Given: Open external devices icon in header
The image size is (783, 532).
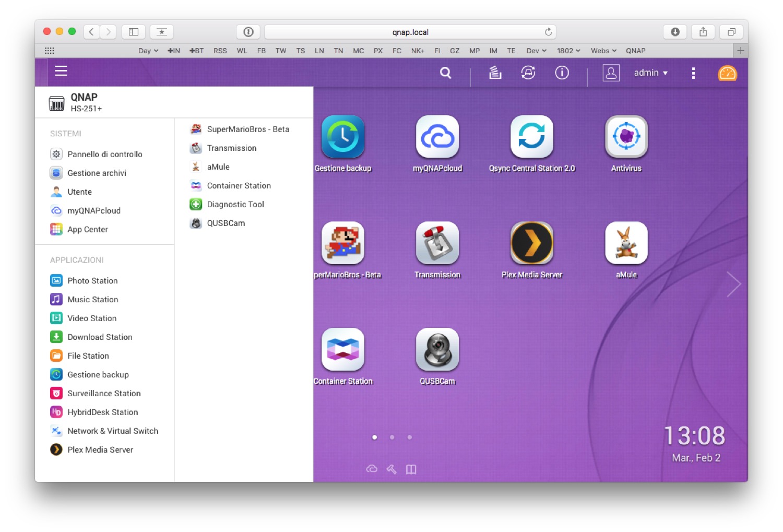Looking at the screenshot, I should click(x=528, y=73).
